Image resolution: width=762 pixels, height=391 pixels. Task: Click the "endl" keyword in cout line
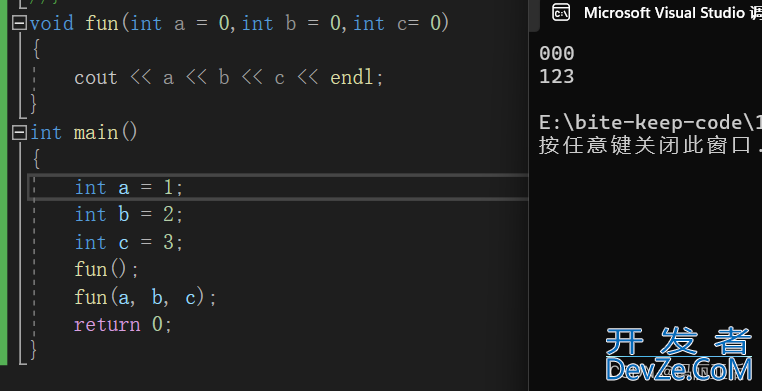point(352,78)
